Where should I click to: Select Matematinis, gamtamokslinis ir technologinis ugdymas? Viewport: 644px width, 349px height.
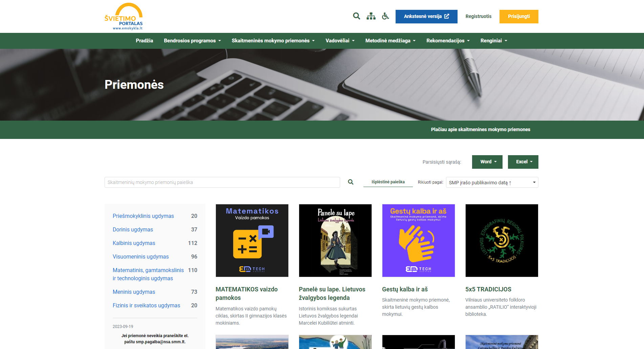(148, 274)
